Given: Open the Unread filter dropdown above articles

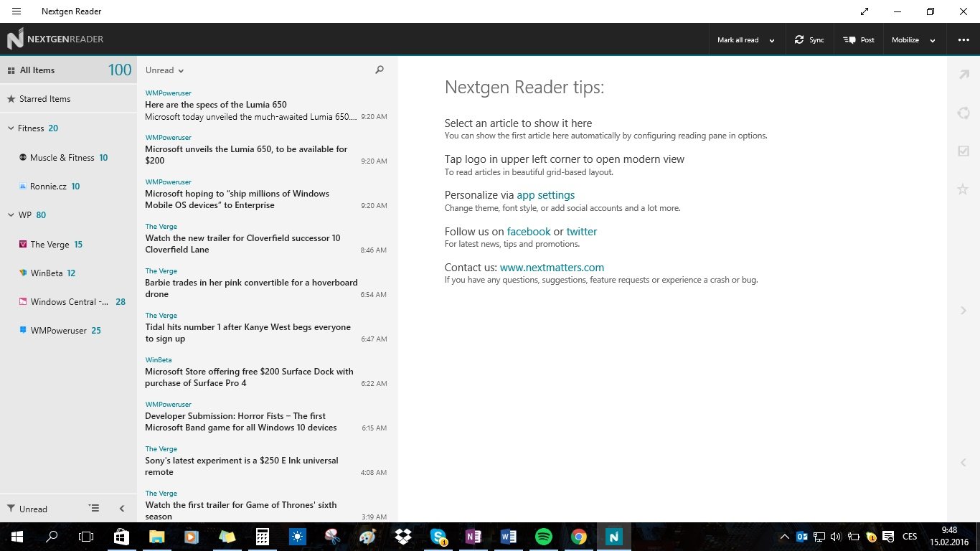Looking at the screenshot, I should [x=165, y=70].
